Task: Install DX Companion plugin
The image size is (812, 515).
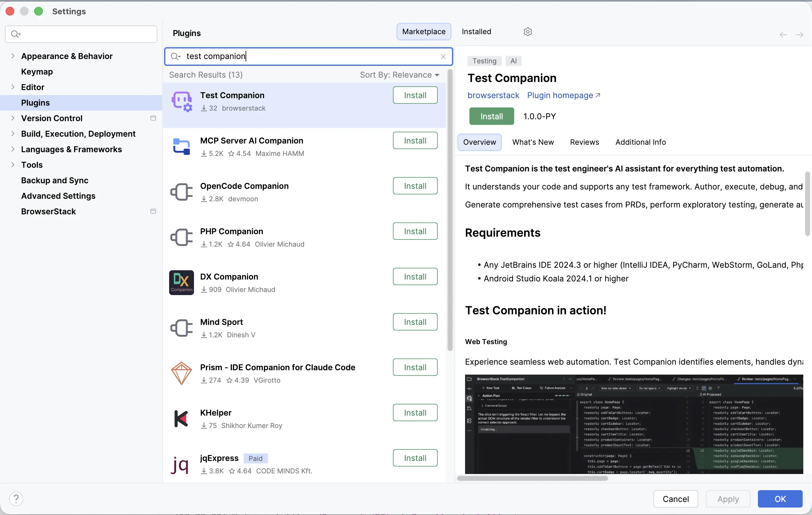Action: tap(415, 276)
